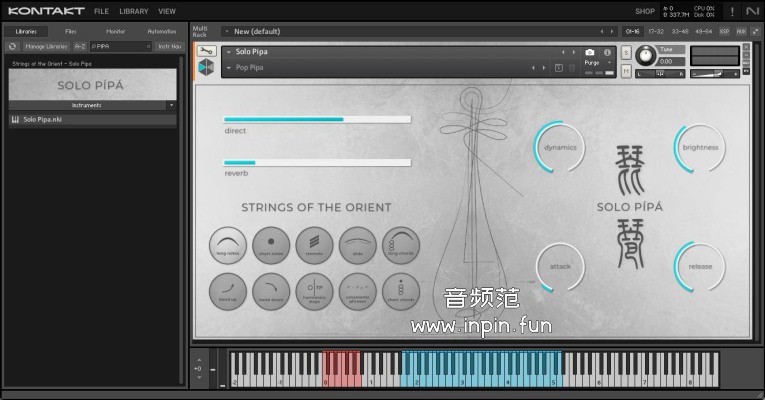This screenshot has width=765, height=400.
Task: Toggle A-Z library sorting
Action: (x=80, y=46)
